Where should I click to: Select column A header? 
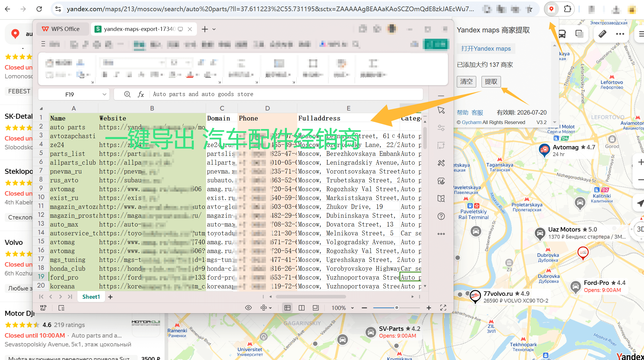[74, 108]
